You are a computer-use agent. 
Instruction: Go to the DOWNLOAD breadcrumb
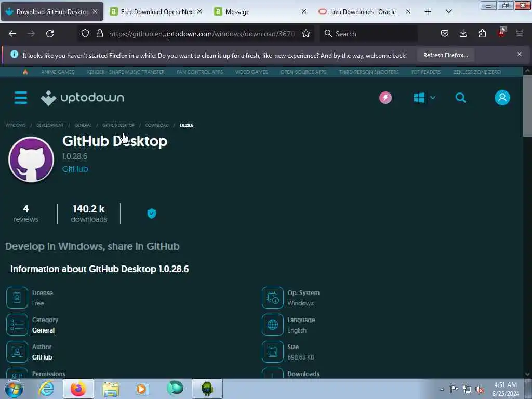[157, 125]
